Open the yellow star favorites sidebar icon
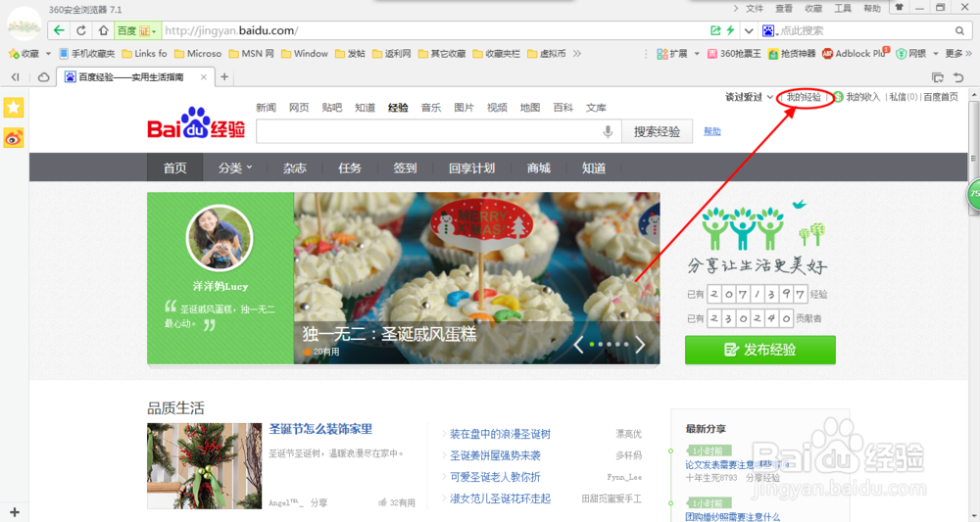The height and width of the screenshot is (522, 980). [x=14, y=108]
